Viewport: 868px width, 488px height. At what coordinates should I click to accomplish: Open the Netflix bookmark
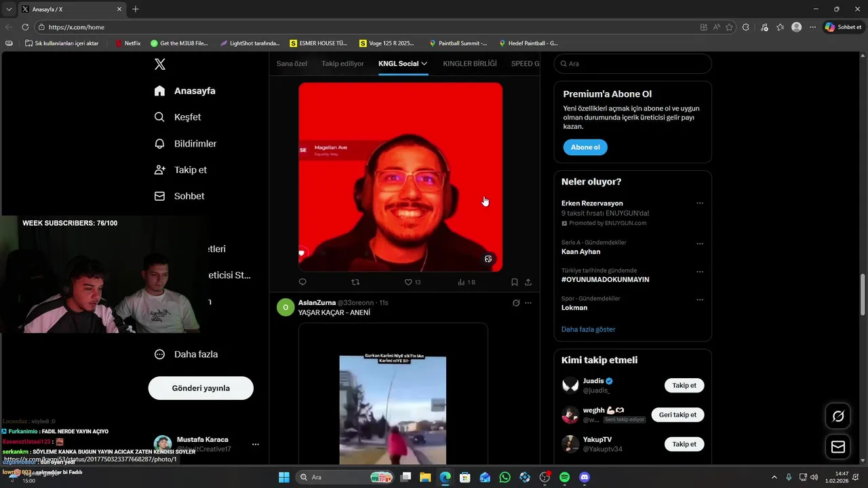127,43
